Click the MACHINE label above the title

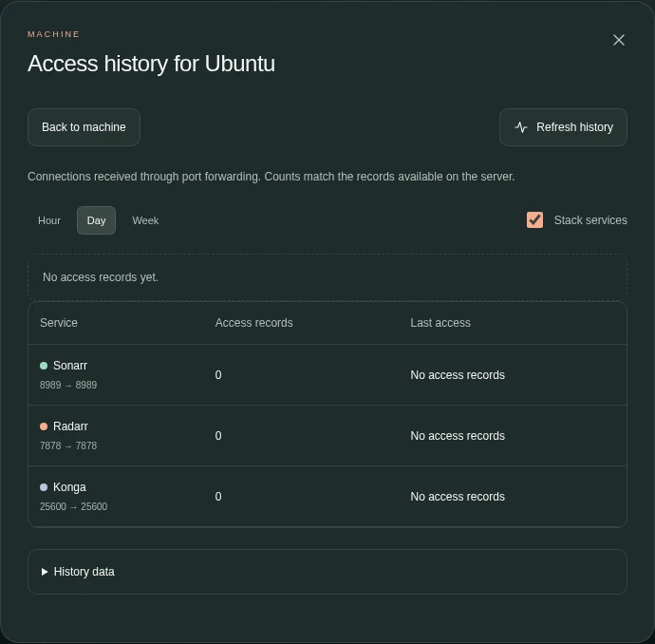[x=53, y=34]
